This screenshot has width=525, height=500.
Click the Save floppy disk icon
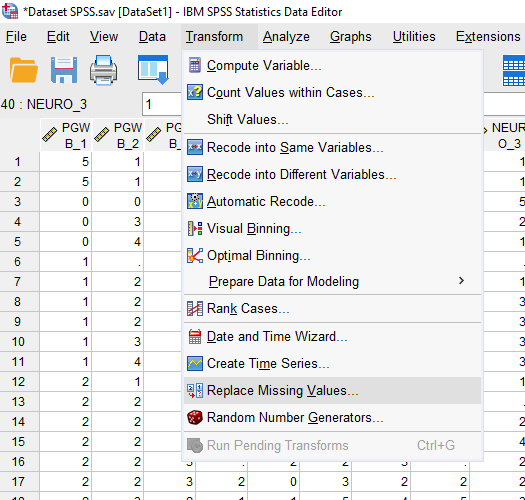click(x=64, y=70)
